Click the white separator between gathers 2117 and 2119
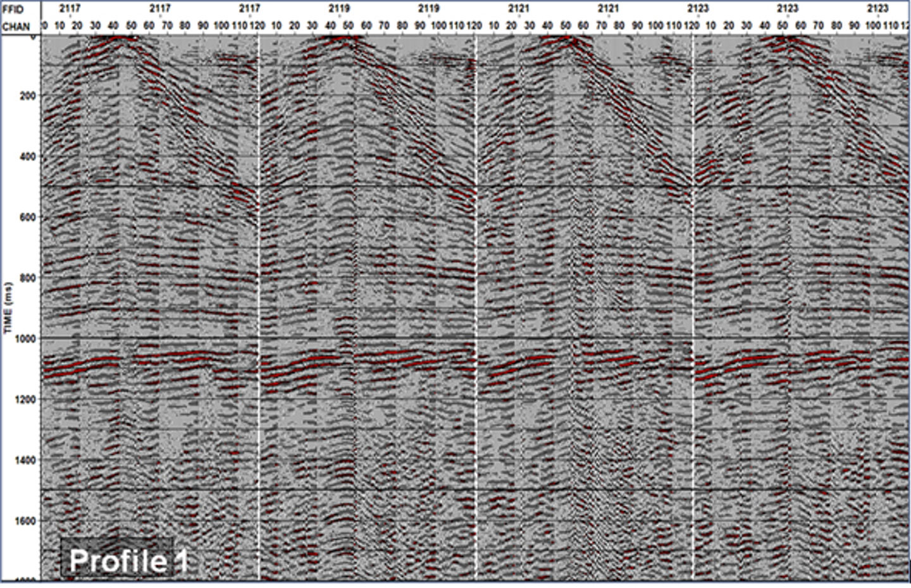Screen dimensions: 911x588 [259, 303]
